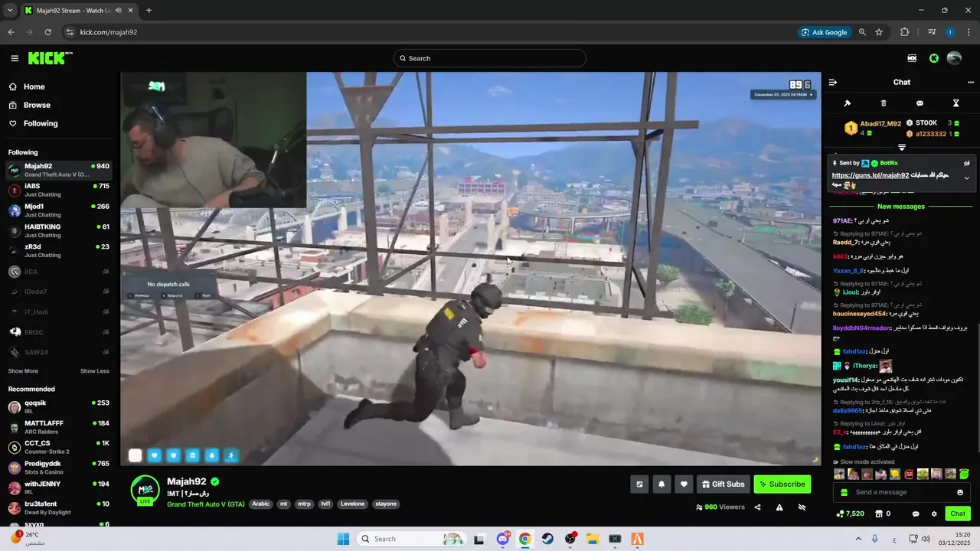Pick the green halo K quick emote
The width and height of the screenshot is (980, 551).
[964, 474]
